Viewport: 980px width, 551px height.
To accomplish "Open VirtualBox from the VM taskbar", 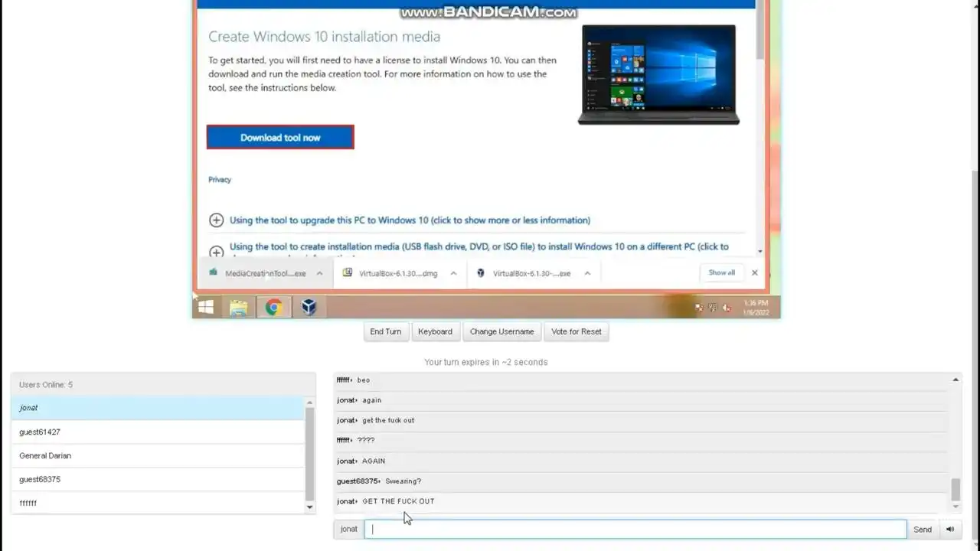I will pyautogui.click(x=309, y=307).
